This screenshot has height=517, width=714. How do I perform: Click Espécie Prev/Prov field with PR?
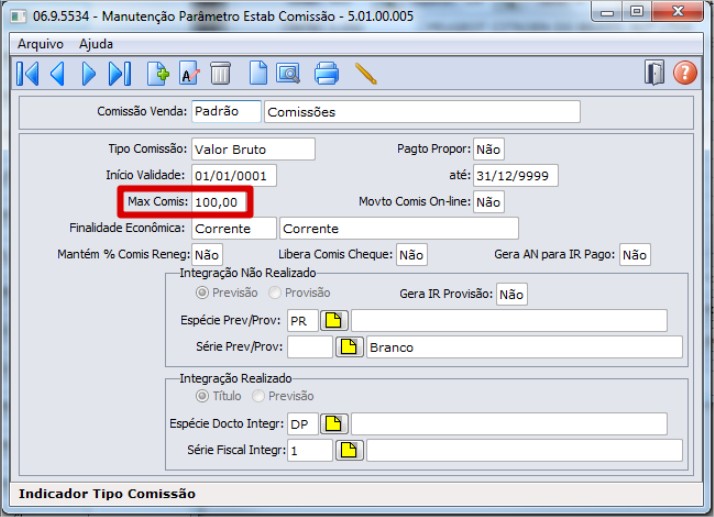(302, 321)
